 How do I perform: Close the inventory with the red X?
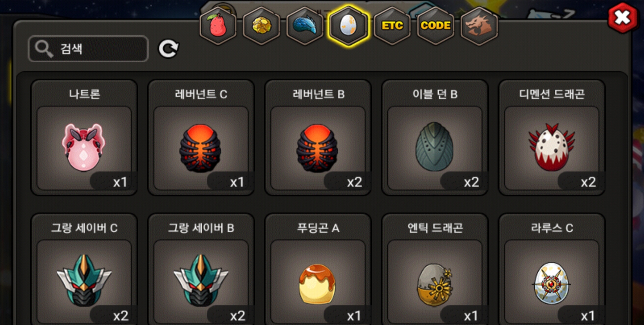coord(623,18)
